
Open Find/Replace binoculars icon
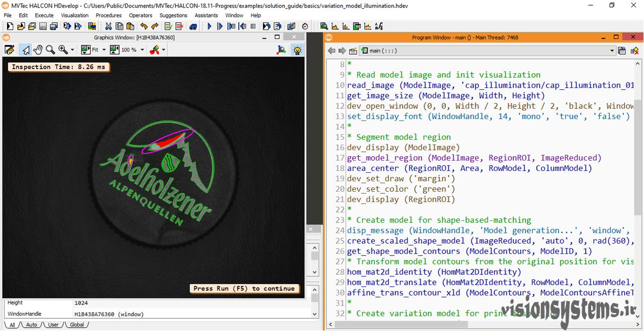(x=193, y=26)
